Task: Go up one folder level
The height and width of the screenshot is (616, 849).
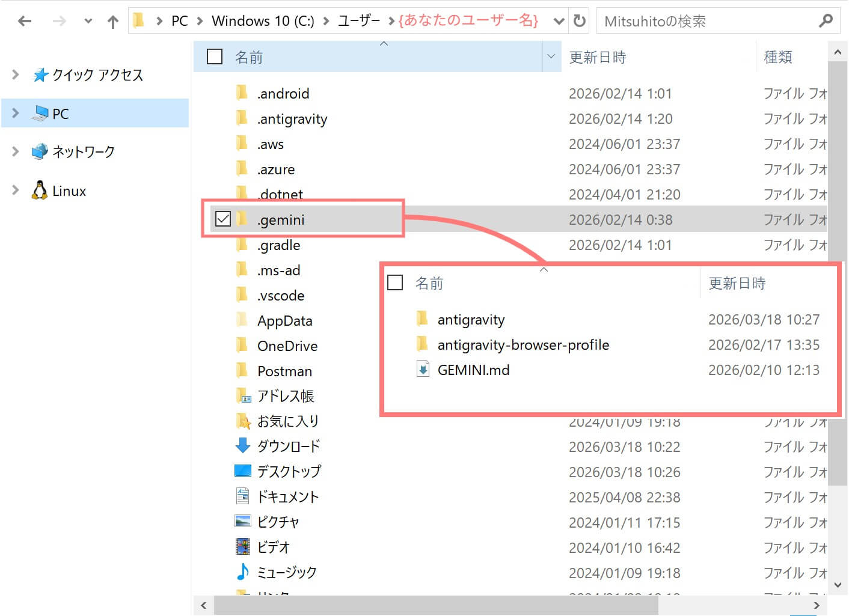Action: (x=112, y=22)
